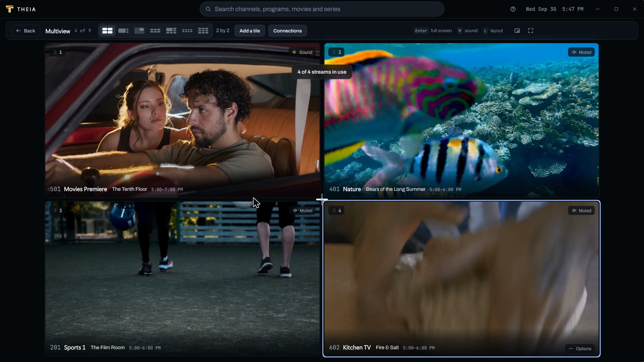The width and height of the screenshot is (644, 362).
Task: Click the "Nature" channel name on tile 2
Action: [x=352, y=189]
